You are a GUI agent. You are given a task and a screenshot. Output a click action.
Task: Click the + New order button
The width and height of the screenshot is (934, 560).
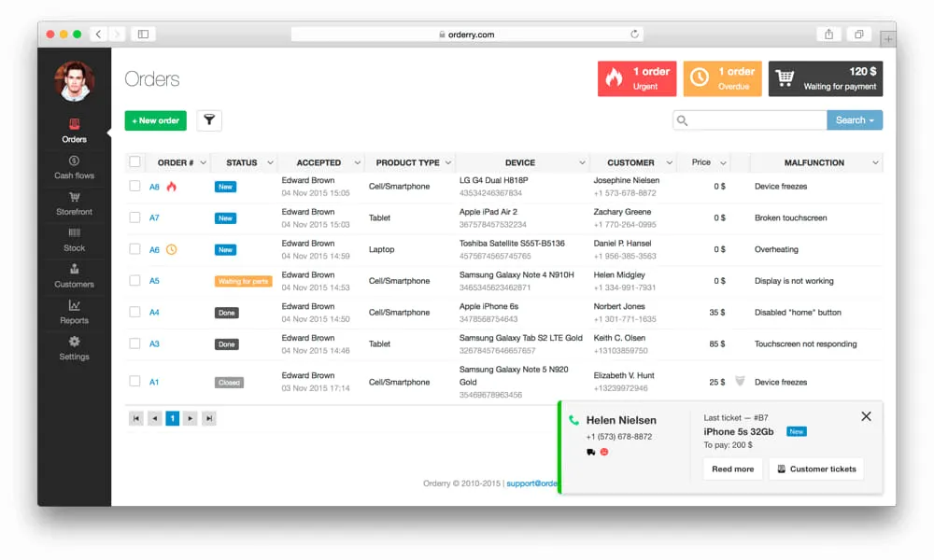point(155,120)
